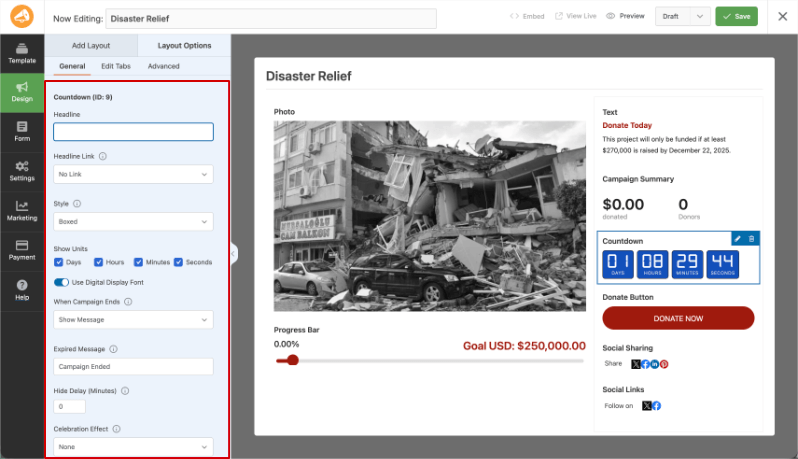This screenshot has width=798, height=459.
Task: Open the Form sidebar section
Action: (22, 132)
